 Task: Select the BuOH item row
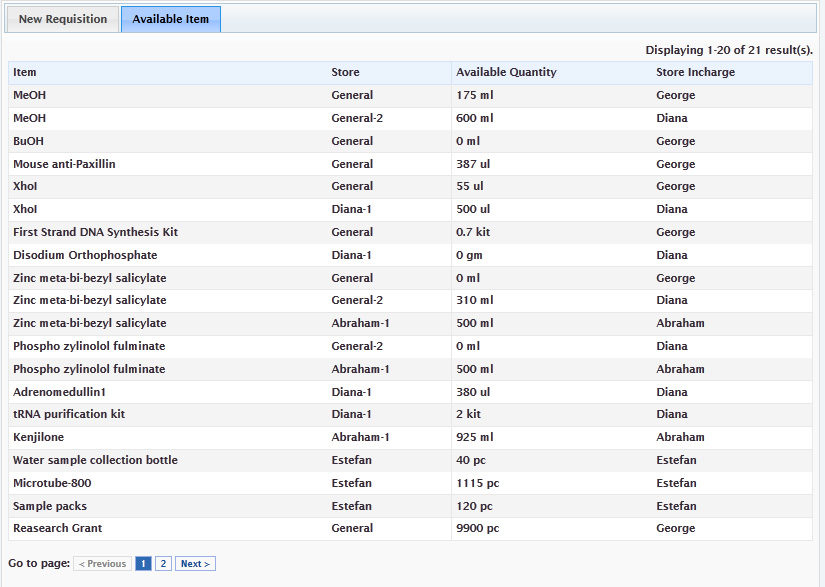click(x=28, y=141)
